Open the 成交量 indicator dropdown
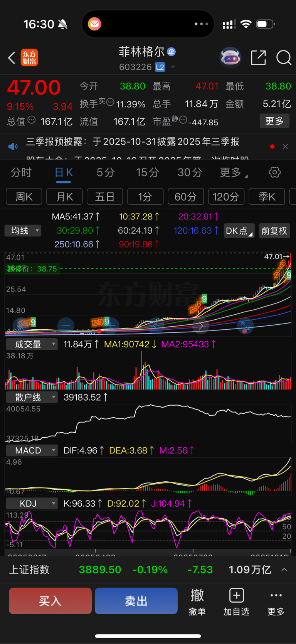 (x=32, y=344)
